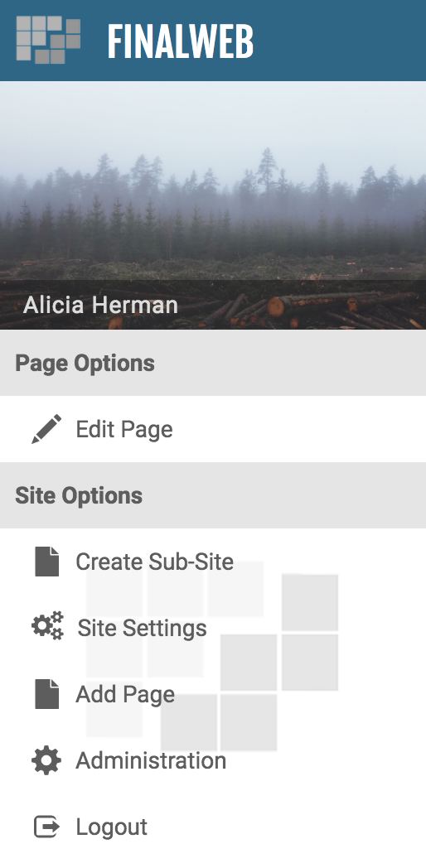Select the Create Sub-Site menu text
426x868 pixels.
(154, 562)
